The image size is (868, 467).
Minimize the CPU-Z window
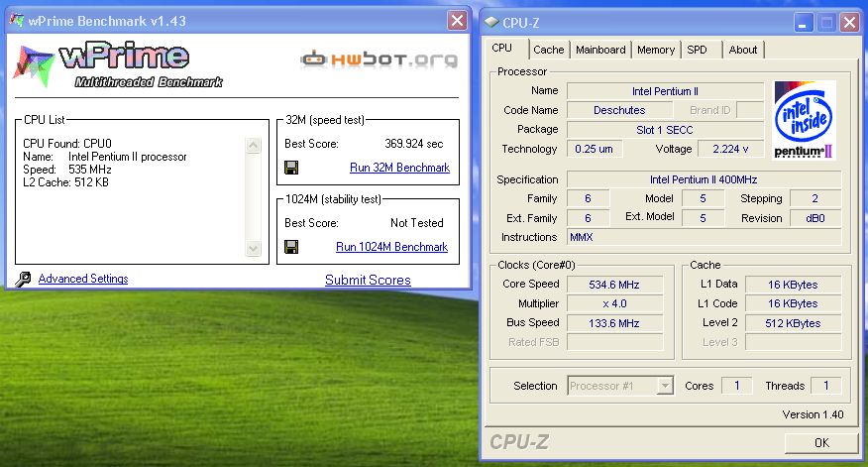point(804,23)
